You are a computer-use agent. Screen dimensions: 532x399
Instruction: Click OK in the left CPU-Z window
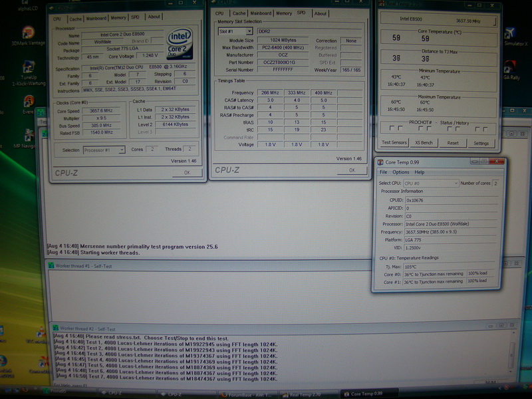[x=187, y=173]
